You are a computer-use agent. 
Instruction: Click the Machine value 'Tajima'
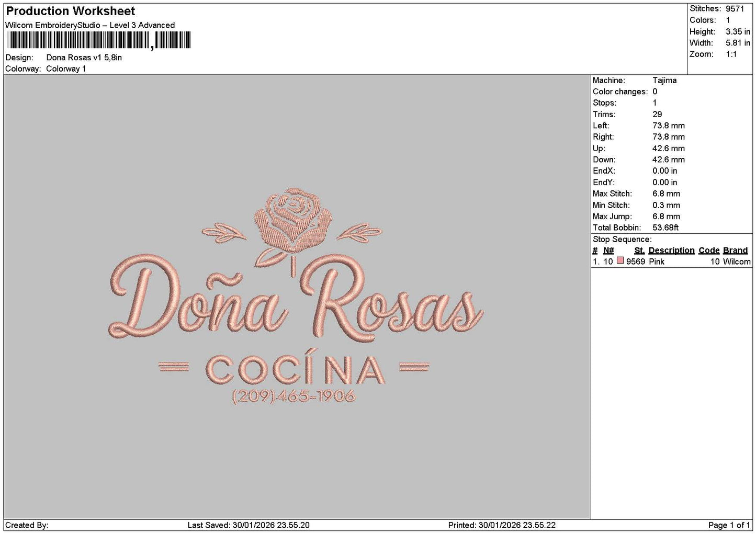pyautogui.click(x=664, y=80)
